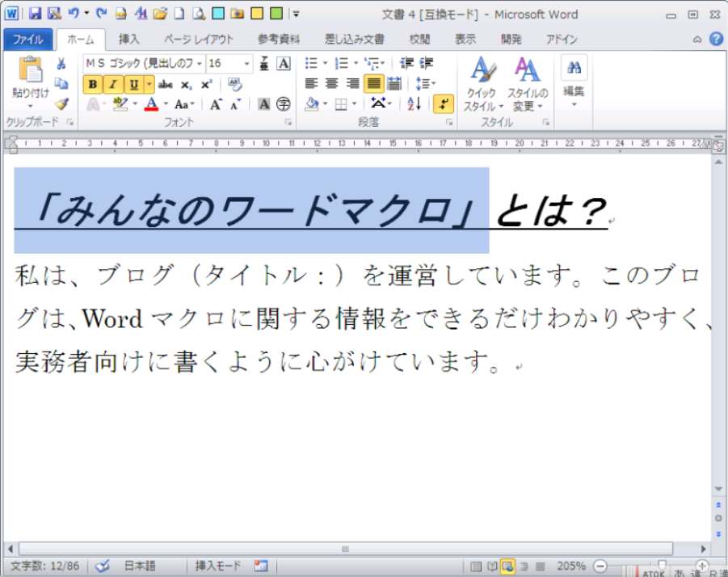Viewport: 728px width, 577px height.
Task: Expand the underline style dropdown arrow
Action: [149, 84]
